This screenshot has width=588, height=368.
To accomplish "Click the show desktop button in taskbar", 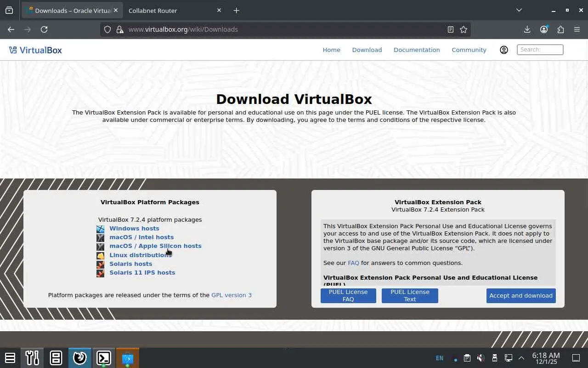I will [x=576, y=358].
